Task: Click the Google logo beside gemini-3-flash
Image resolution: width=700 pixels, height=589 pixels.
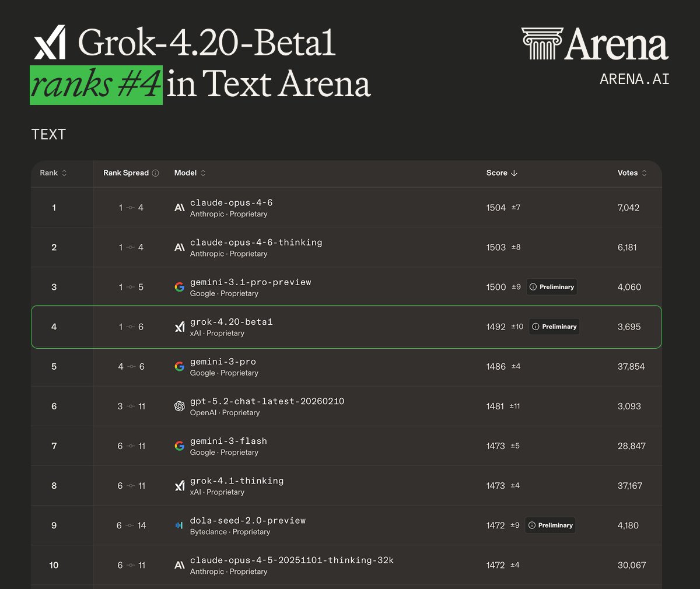Action: click(x=179, y=446)
